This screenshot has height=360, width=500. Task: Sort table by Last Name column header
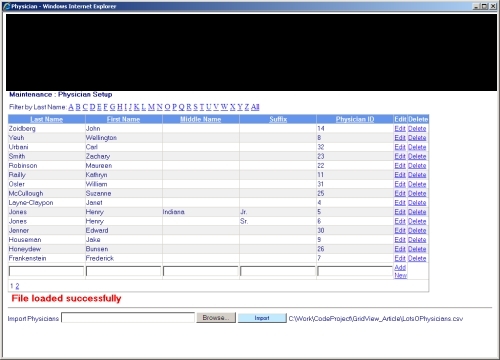(x=47, y=119)
